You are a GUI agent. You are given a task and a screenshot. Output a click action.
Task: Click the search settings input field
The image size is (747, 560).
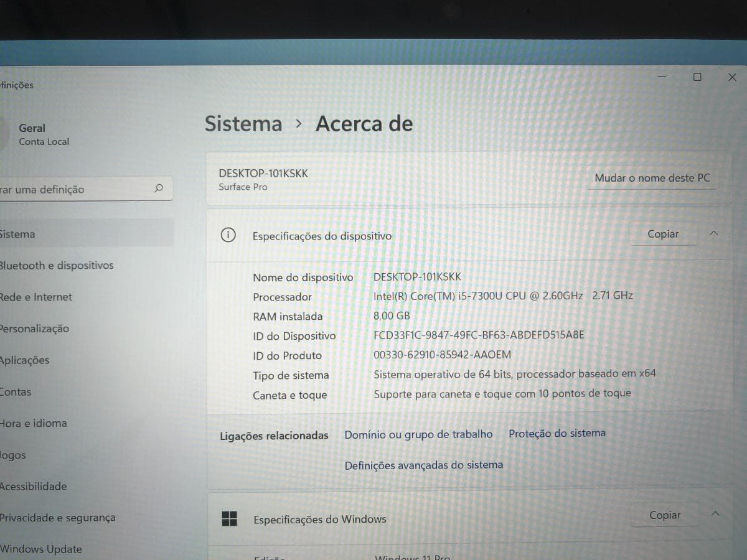[86, 189]
